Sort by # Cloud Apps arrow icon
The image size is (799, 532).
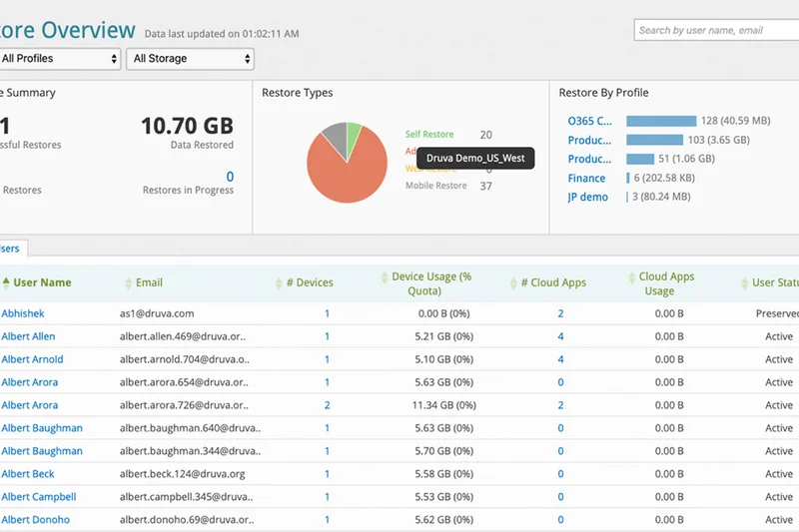point(513,283)
